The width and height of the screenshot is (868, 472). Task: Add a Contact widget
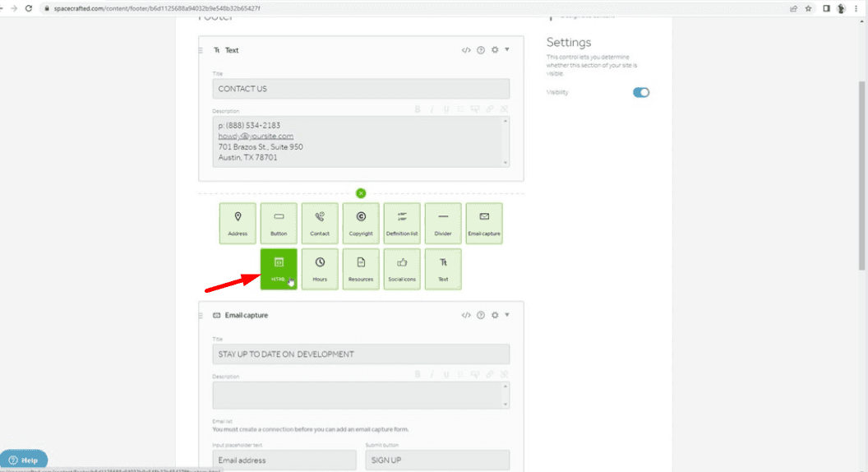tap(320, 224)
